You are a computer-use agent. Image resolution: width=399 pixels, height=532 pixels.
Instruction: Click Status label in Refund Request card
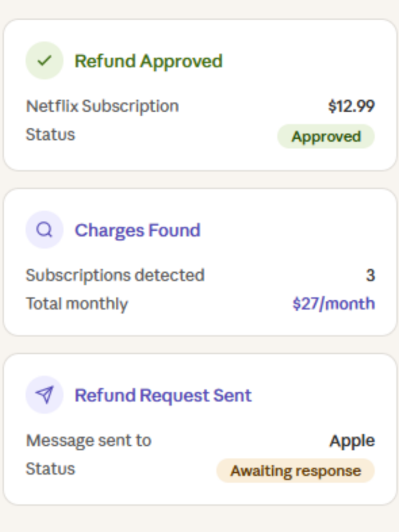coord(50,469)
